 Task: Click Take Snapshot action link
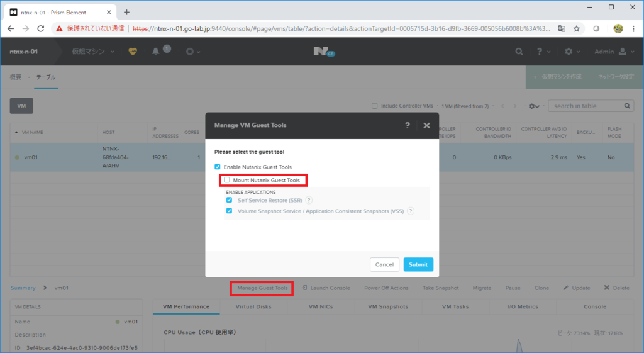tap(440, 288)
